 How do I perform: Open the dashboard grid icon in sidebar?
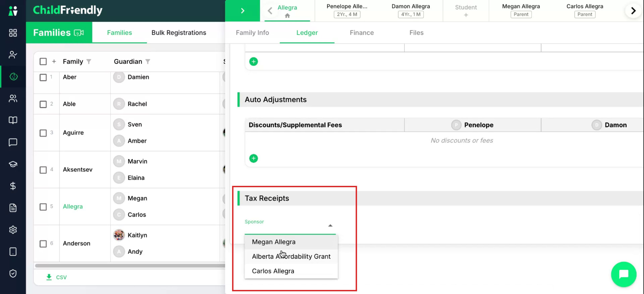click(x=13, y=33)
